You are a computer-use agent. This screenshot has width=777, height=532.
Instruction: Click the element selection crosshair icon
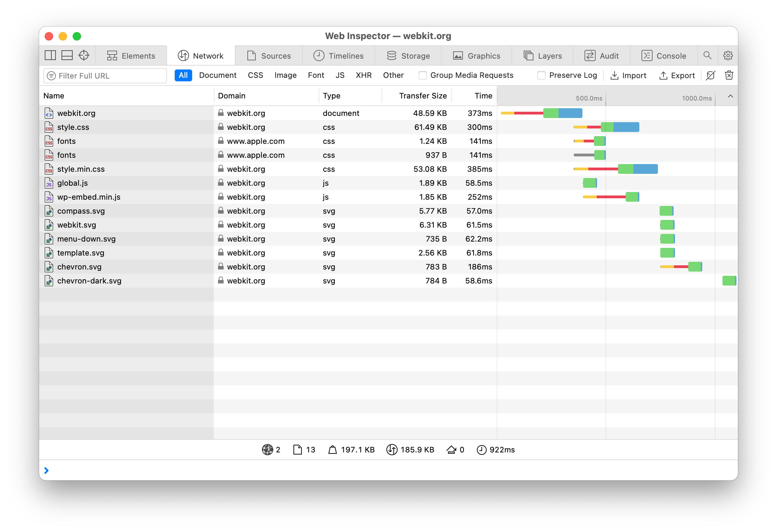(x=84, y=56)
